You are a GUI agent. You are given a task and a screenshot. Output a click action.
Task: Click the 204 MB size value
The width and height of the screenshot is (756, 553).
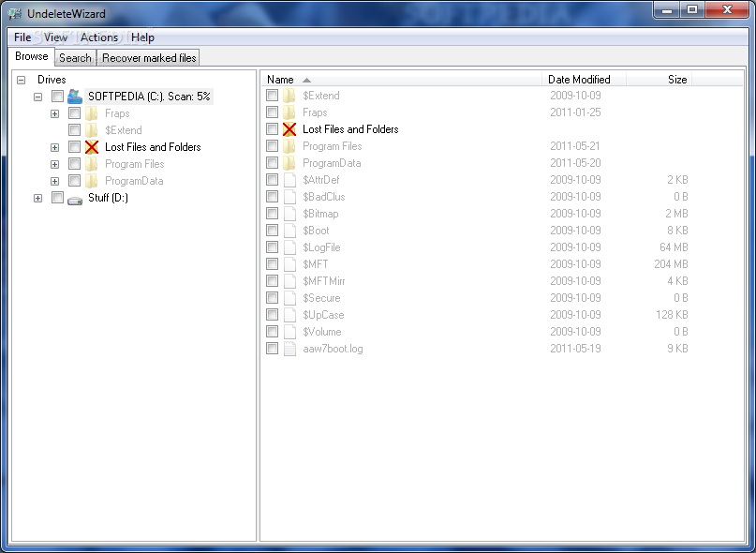tap(671, 264)
